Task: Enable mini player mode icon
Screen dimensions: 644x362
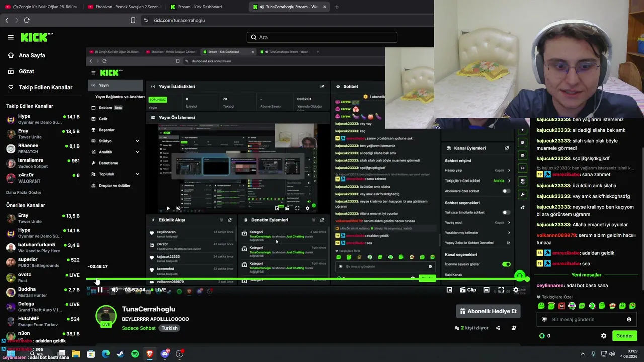Action: pos(449,290)
